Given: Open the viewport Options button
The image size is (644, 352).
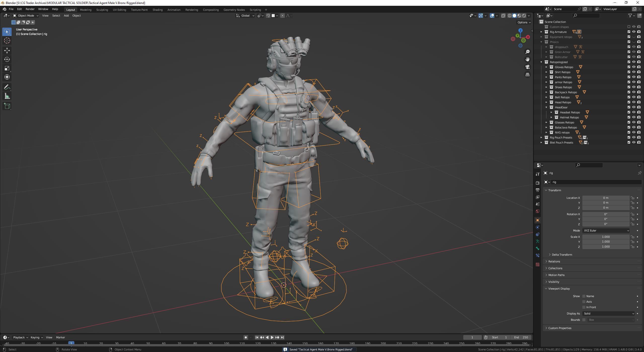Looking at the screenshot, I should click(x=524, y=22).
